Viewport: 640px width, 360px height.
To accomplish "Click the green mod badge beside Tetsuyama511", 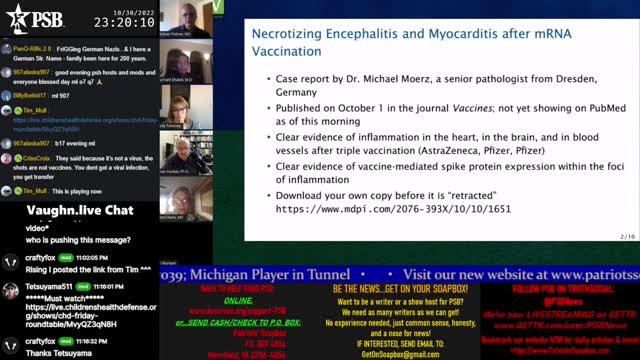I will point(83,287).
